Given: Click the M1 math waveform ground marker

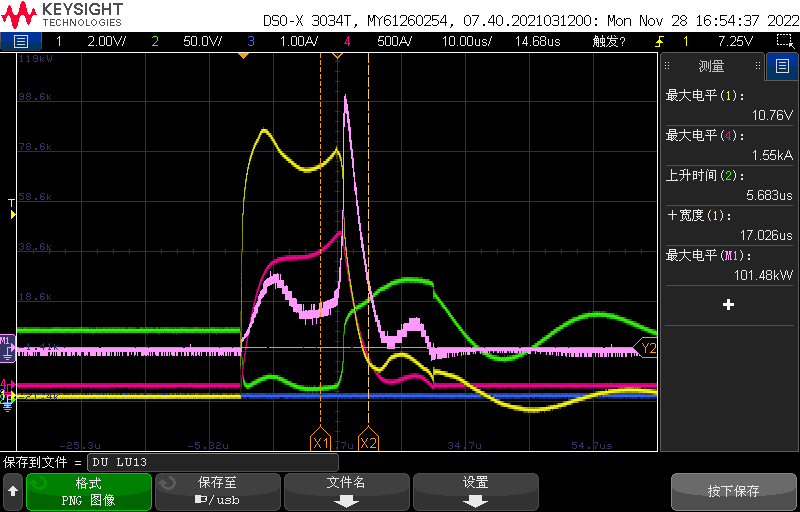Looking at the screenshot, I should [x=6, y=342].
